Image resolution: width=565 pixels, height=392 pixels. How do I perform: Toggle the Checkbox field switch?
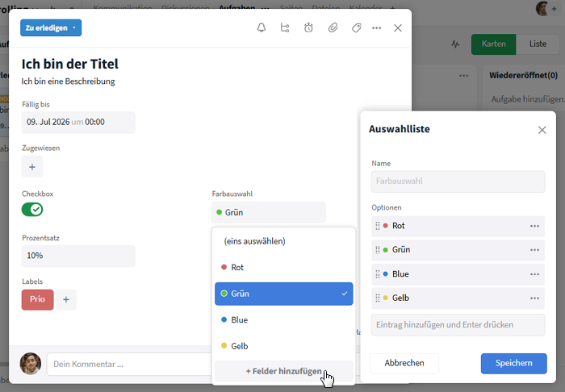point(32,210)
